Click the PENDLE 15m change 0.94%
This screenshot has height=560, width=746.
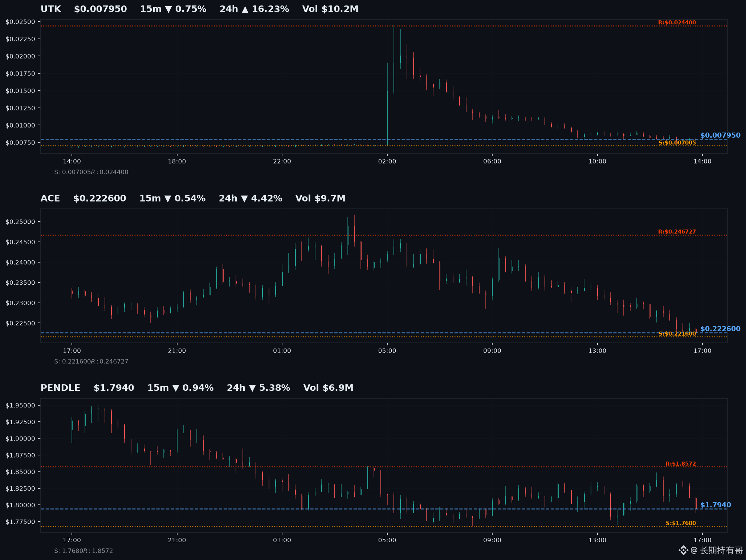pyautogui.click(x=180, y=388)
